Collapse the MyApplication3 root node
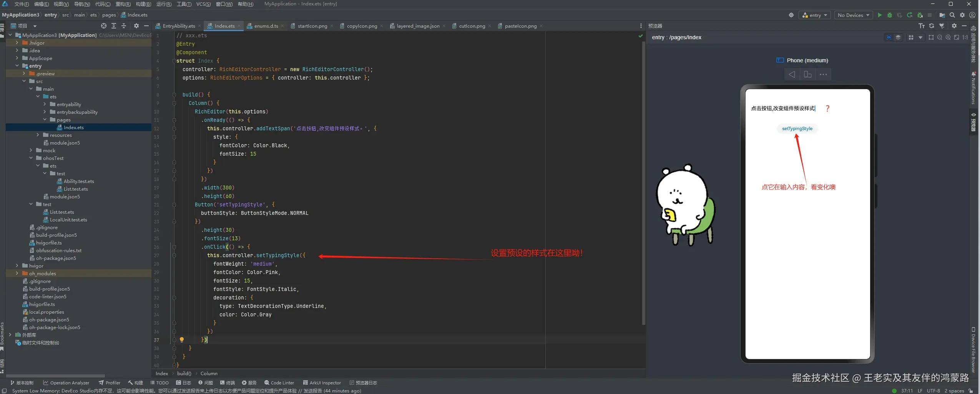 coord(10,35)
